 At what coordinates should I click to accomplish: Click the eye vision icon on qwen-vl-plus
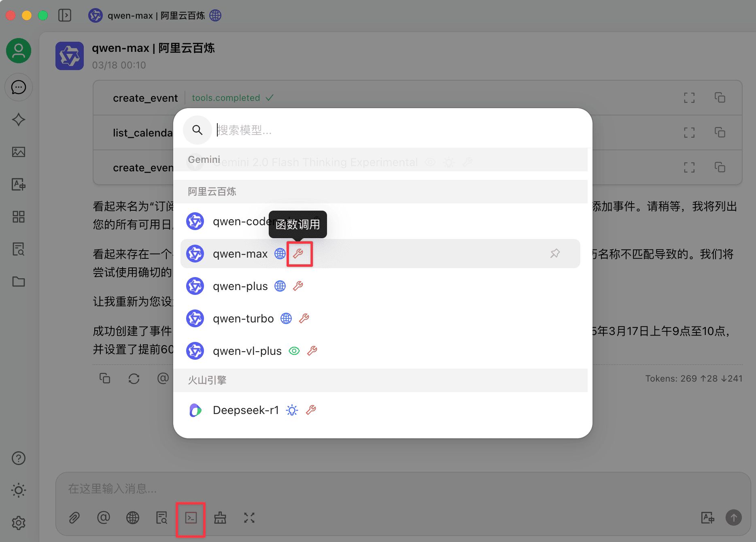click(294, 351)
